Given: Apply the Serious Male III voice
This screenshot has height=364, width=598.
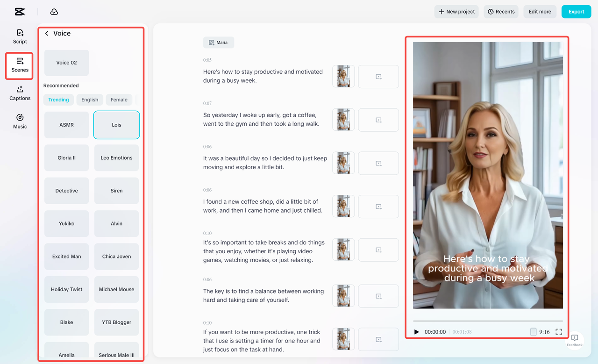Looking at the screenshot, I should [x=116, y=351].
